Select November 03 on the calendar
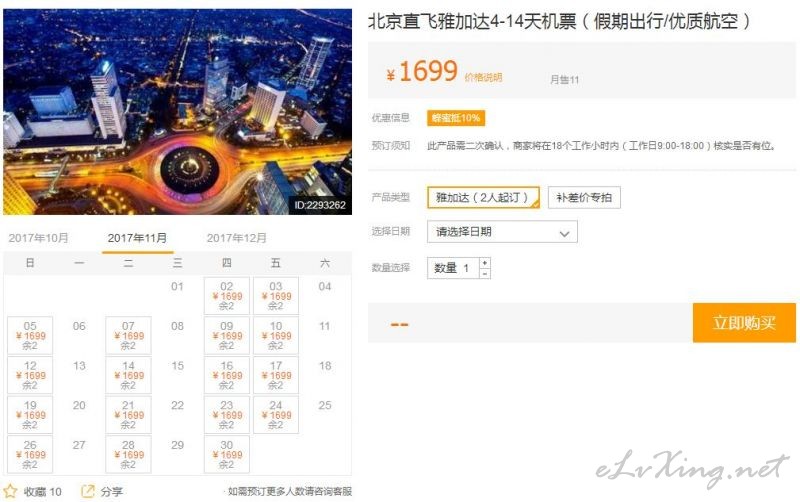The width and height of the screenshot is (800, 502). point(276,296)
